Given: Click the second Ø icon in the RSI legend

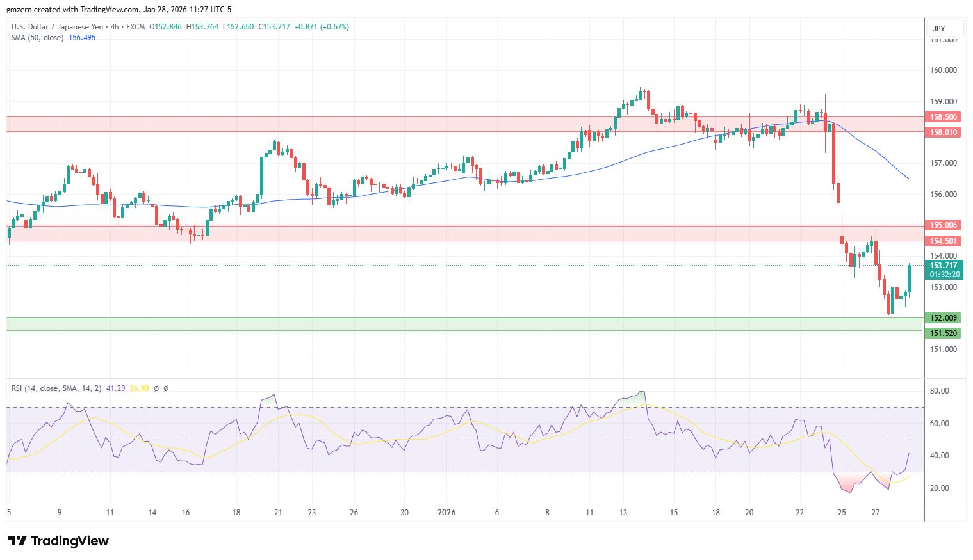Looking at the screenshot, I should click(166, 388).
